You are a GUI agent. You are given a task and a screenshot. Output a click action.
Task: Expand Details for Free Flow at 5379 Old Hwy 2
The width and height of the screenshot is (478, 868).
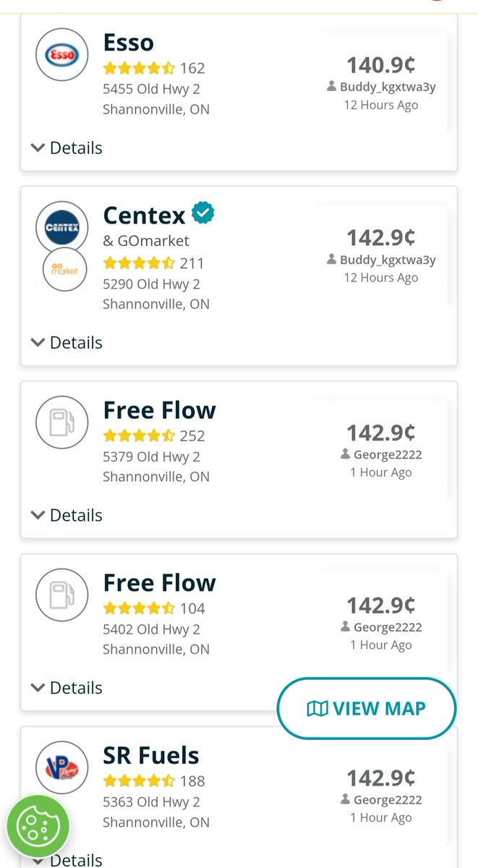67,515
